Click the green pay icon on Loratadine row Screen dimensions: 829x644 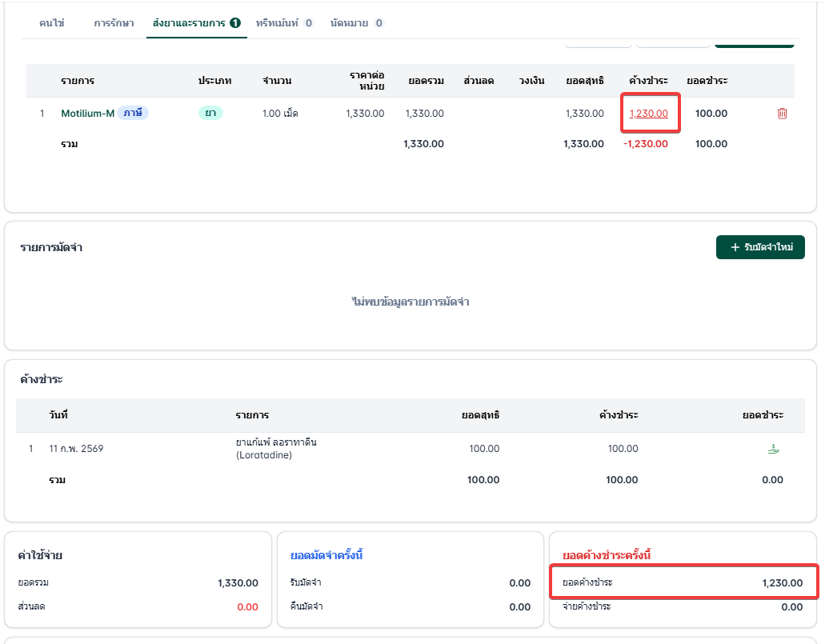pos(773,449)
